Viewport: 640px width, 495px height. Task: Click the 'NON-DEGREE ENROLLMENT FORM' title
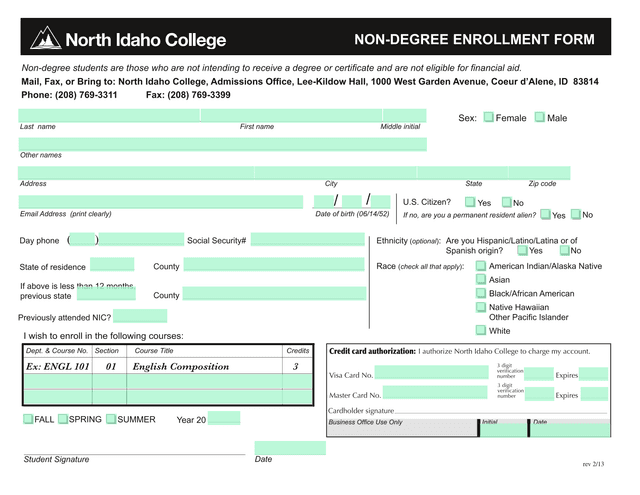tap(474, 39)
